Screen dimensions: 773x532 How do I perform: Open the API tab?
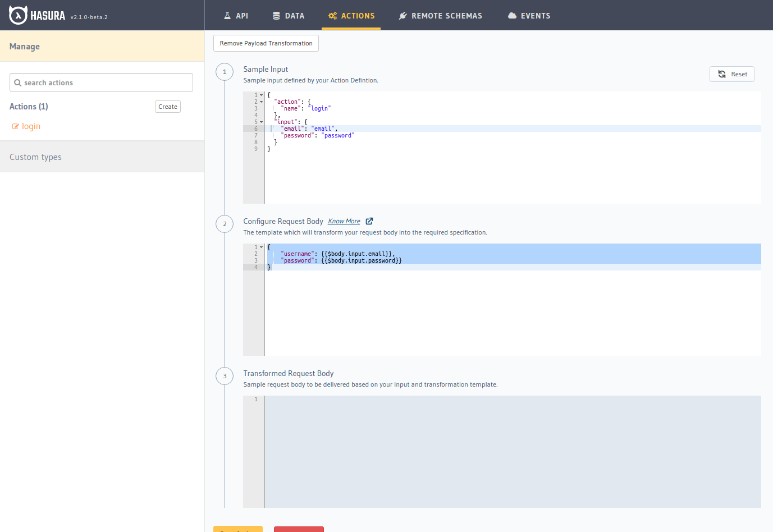point(236,16)
